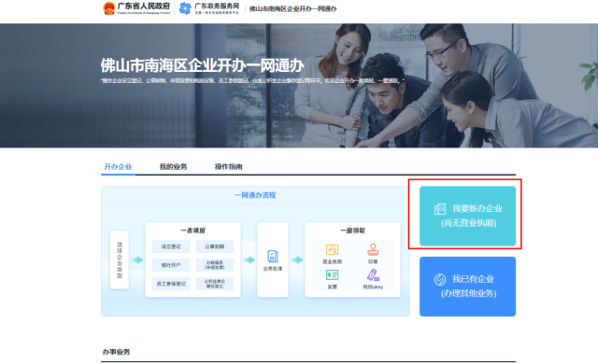Open the 操作指南 tab
The width and height of the screenshot is (598, 364).
(228, 167)
